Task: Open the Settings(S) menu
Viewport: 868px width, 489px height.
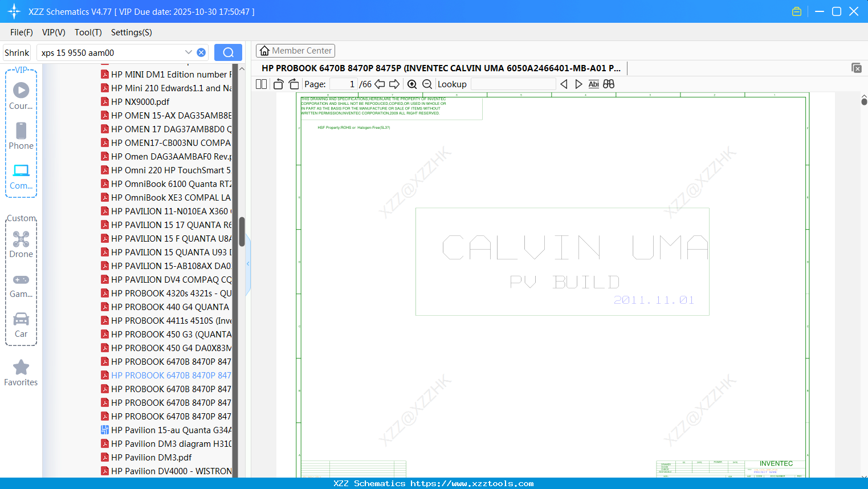Action: point(132,32)
